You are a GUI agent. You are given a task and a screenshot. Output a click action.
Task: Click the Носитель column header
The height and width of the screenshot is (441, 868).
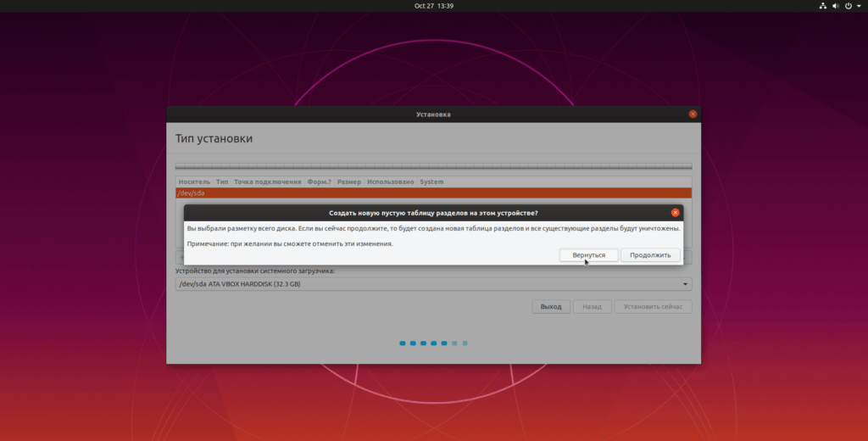194,181
